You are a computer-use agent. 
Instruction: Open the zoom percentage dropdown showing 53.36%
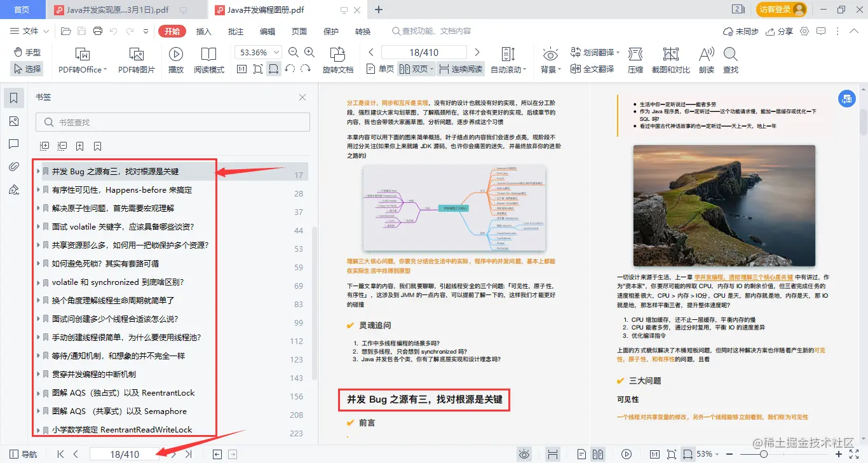tap(257, 52)
